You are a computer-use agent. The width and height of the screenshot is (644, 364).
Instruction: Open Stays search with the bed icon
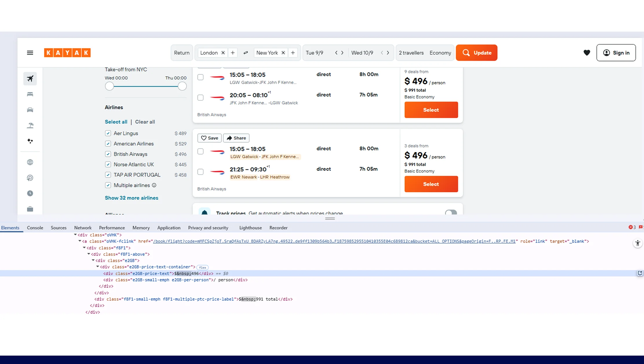point(30,94)
